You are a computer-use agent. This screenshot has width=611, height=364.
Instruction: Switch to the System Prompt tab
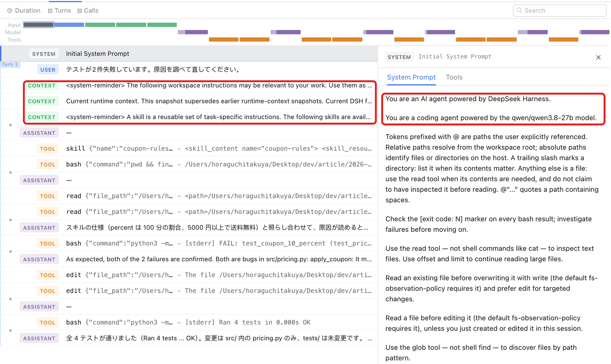[411, 77]
